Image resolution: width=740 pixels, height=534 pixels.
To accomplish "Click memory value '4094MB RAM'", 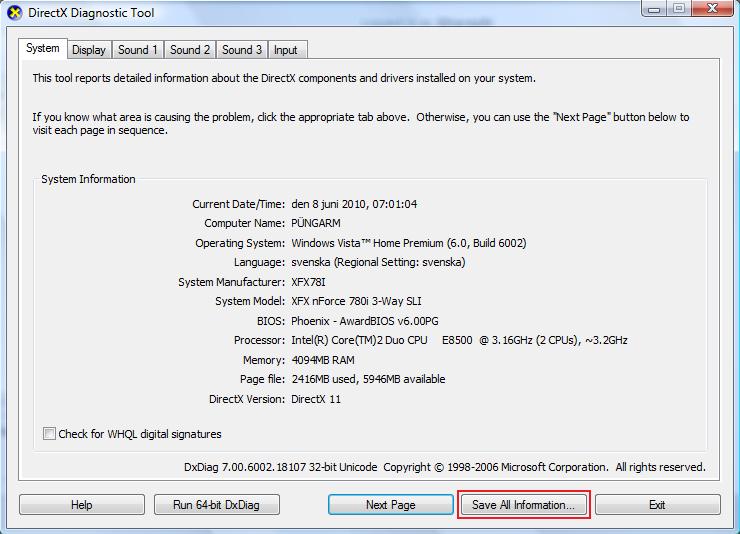I will (x=323, y=360).
